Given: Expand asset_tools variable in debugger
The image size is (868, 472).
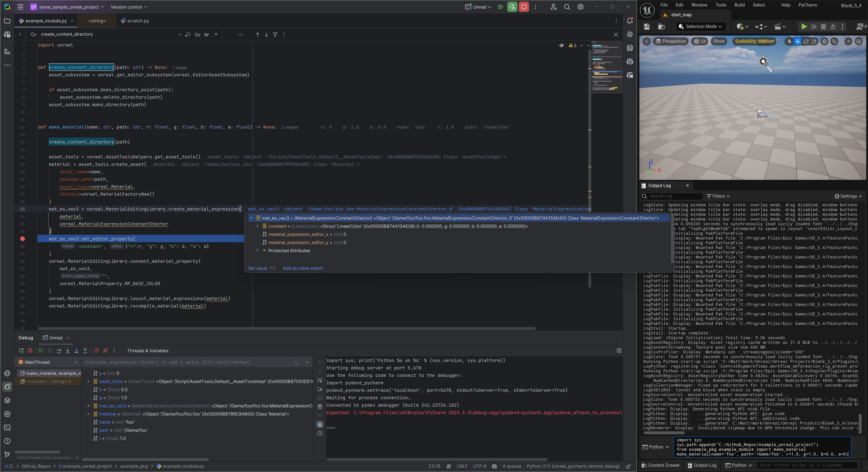Looking at the screenshot, I should 89,381.
